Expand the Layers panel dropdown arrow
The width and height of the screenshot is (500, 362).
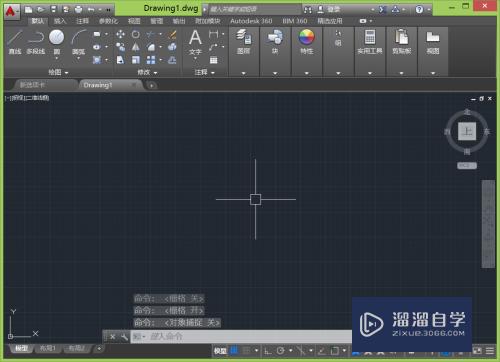click(x=243, y=73)
